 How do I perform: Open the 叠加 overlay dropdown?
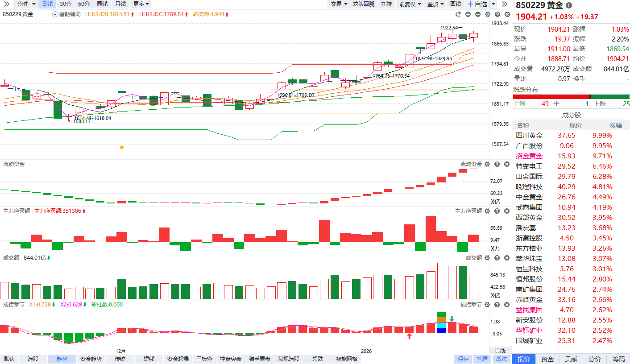435,4
